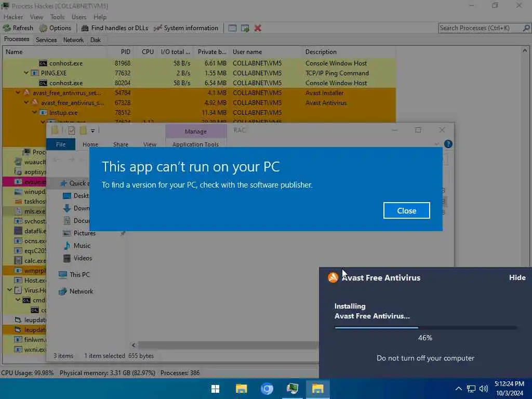
Task: Click the find window and thread icon
Action: coord(245,28)
